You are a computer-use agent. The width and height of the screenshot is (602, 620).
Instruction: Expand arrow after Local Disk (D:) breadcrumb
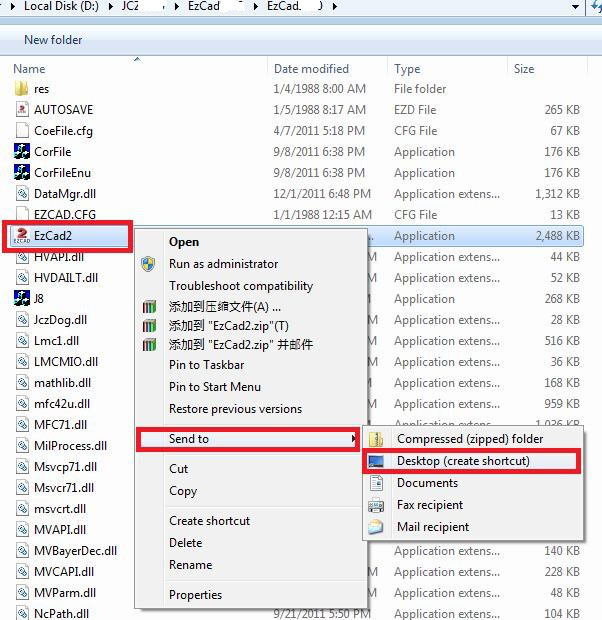tap(110, 7)
